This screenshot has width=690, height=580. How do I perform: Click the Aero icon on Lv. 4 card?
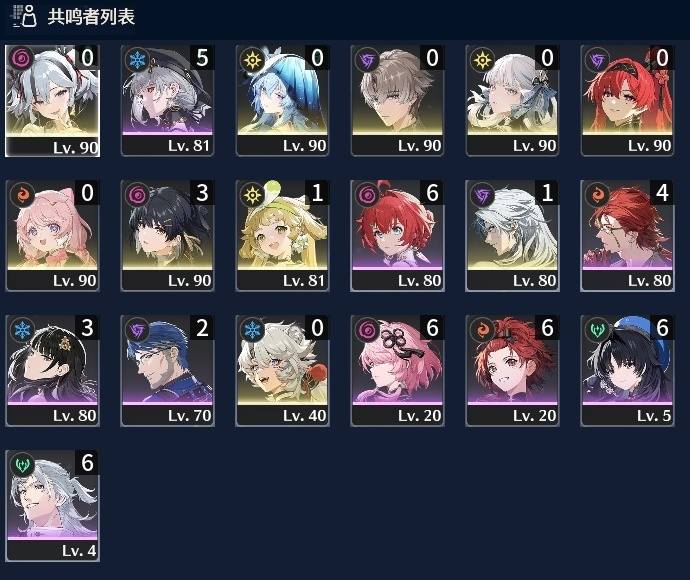22,464
